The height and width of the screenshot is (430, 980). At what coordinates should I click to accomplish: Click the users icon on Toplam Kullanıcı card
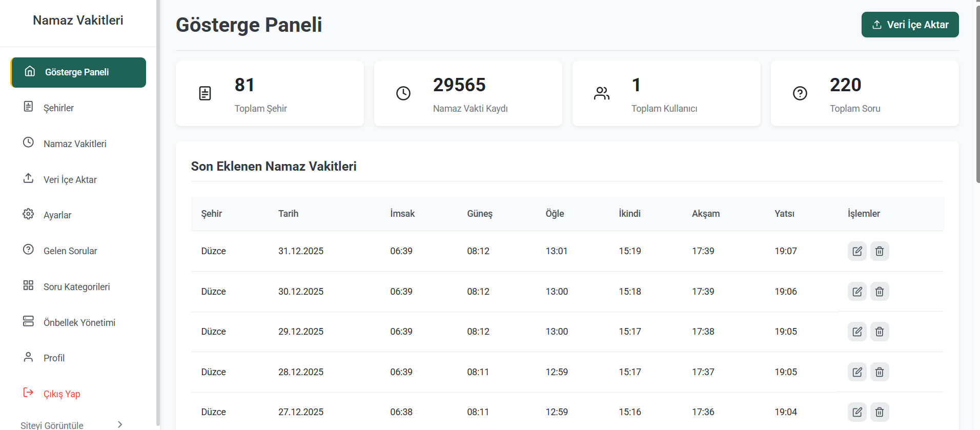coord(602,93)
